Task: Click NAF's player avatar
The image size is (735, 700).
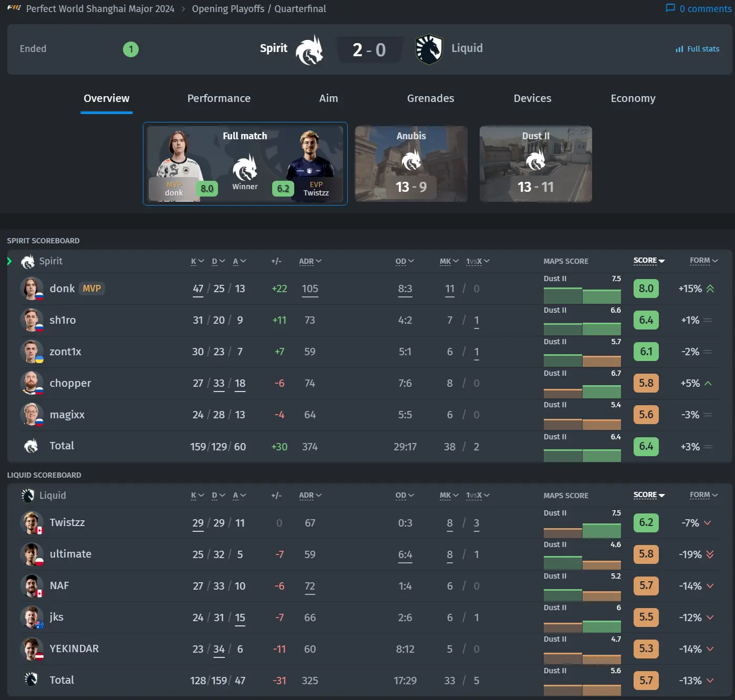Action: click(x=32, y=586)
